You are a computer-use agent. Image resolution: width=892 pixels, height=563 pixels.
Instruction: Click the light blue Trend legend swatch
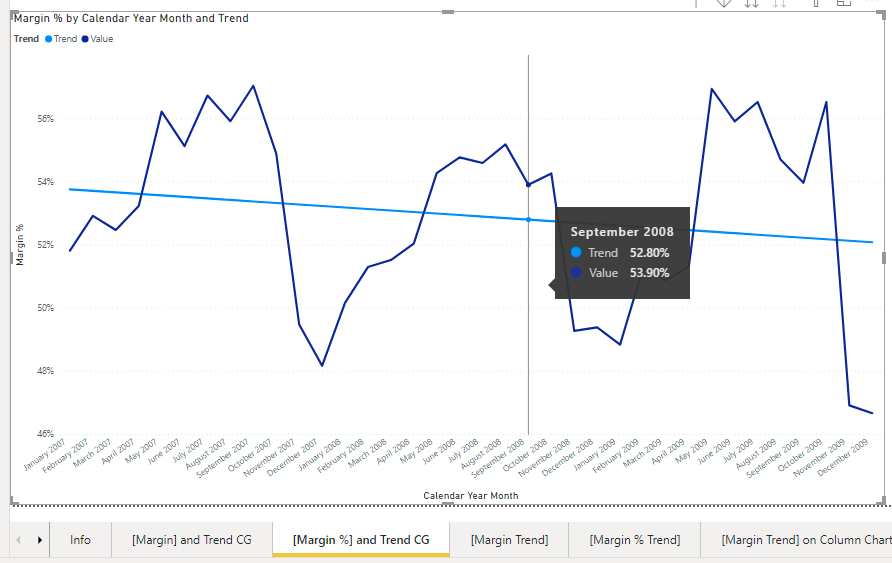pos(48,39)
